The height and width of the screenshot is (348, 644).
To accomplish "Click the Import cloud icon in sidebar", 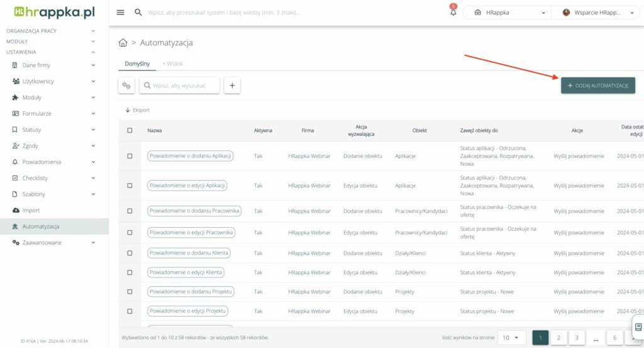I will point(16,210).
